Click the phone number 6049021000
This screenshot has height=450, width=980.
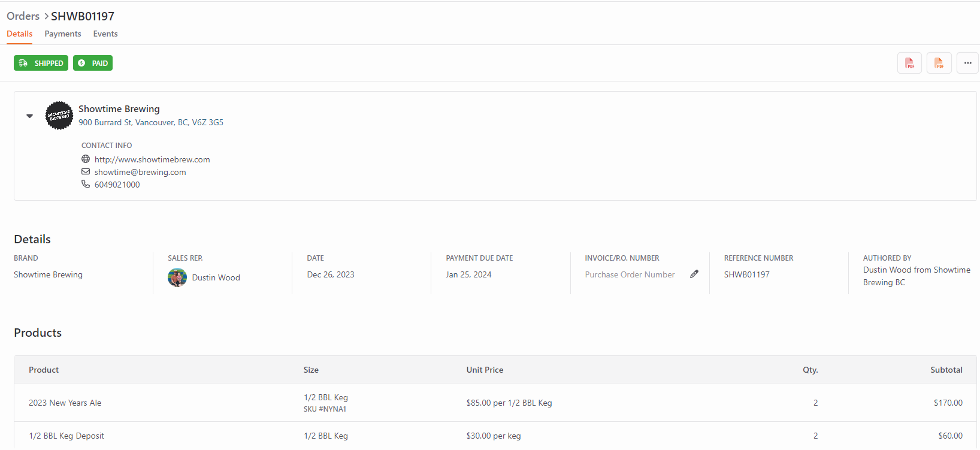coord(117,185)
